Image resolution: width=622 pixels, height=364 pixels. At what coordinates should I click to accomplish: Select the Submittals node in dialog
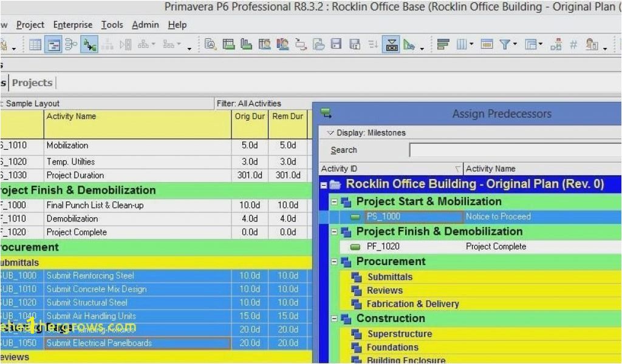[x=389, y=277]
